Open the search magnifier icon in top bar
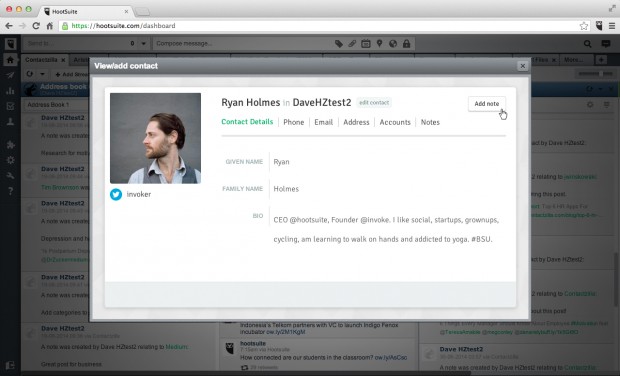 pos(588,44)
